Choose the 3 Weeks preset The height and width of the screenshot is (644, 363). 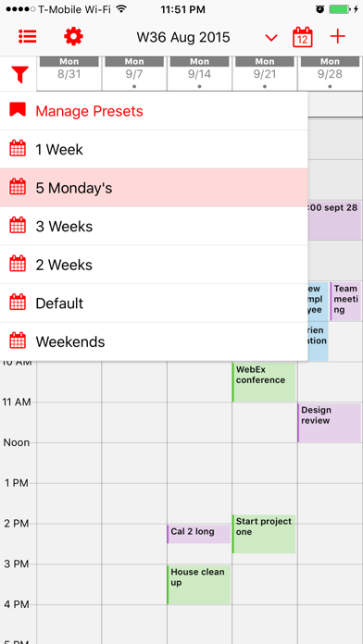(154, 227)
